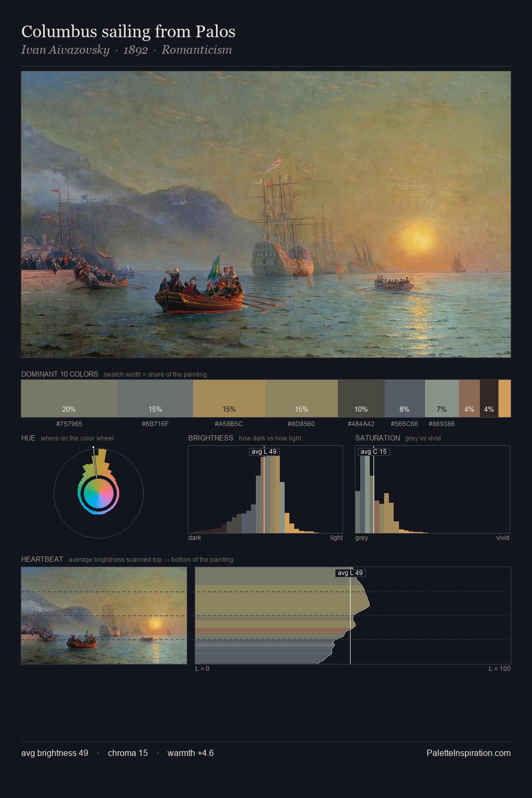532x798 pixels.
Task: Click the 'grey' axis label
Action: [362, 538]
